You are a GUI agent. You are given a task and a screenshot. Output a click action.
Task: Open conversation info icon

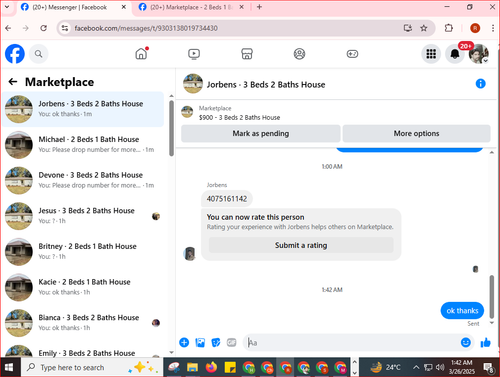tap(480, 84)
